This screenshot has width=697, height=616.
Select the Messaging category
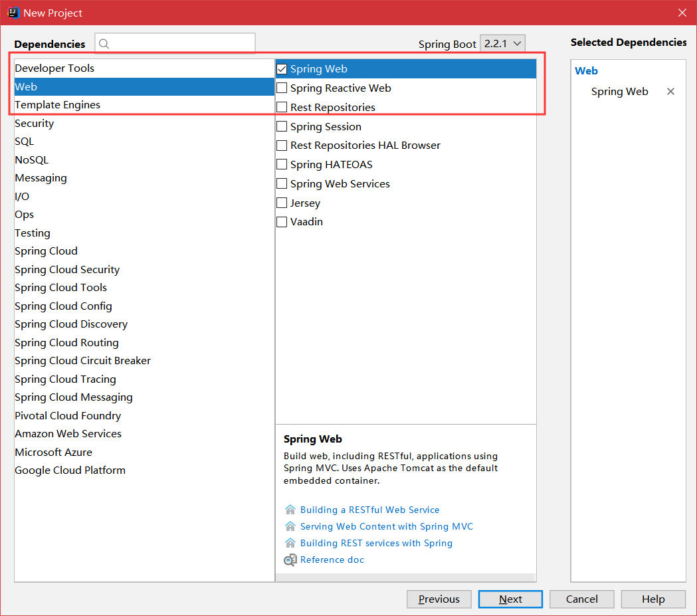point(144,178)
